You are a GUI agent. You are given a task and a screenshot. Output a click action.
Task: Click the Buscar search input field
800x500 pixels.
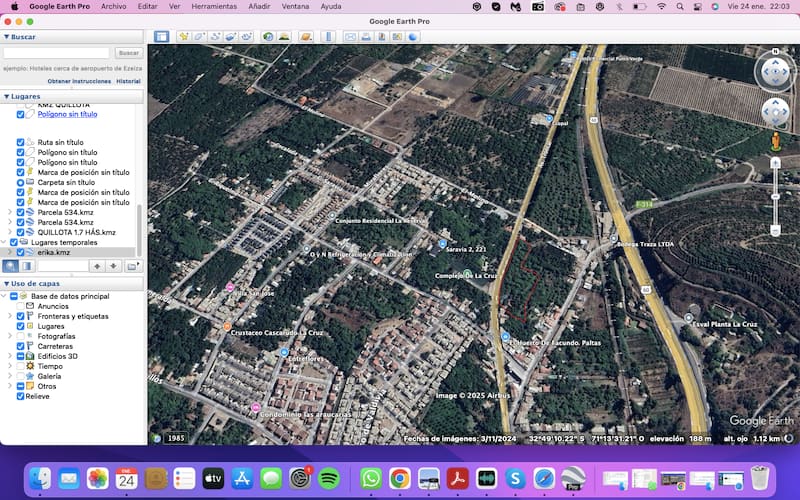56,53
